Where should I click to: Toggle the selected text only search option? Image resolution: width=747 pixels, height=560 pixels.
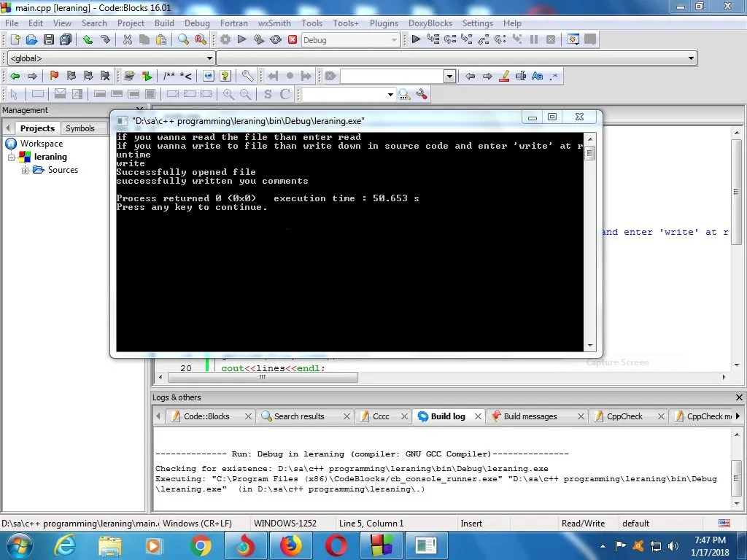click(521, 76)
